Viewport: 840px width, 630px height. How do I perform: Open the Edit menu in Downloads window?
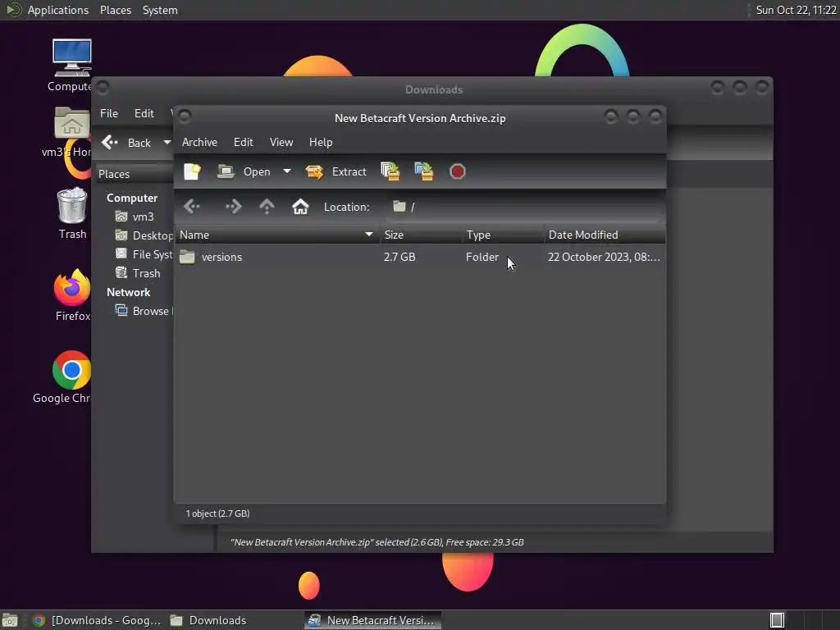144,113
